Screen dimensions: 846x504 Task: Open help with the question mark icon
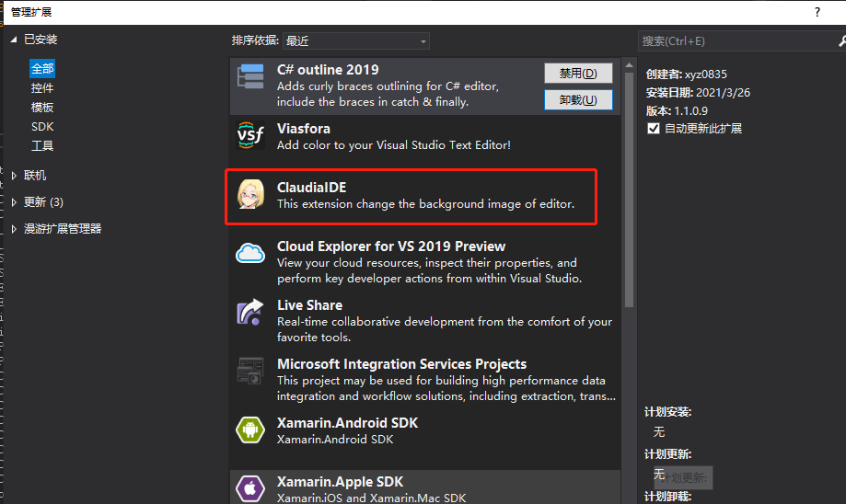[x=817, y=12]
